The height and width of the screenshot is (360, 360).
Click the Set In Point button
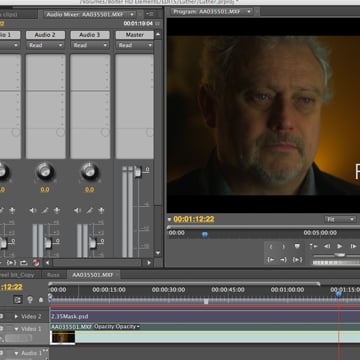pyautogui.click(x=271, y=247)
